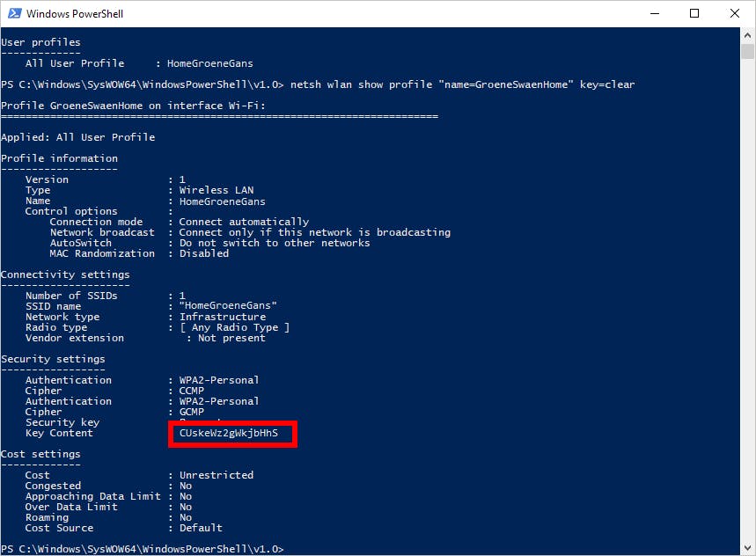Click the 'Approaching Data Limit' label
The width and height of the screenshot is (756, 556).
pos(93,496)
